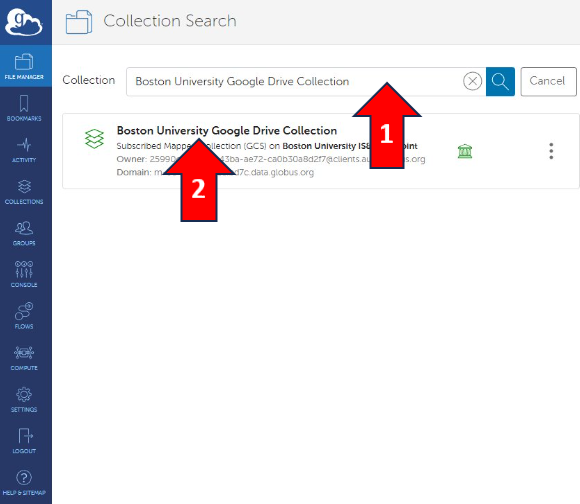The image size is (580, 504).
Task: Log out via the Logout icon
Action: [24, 441]
